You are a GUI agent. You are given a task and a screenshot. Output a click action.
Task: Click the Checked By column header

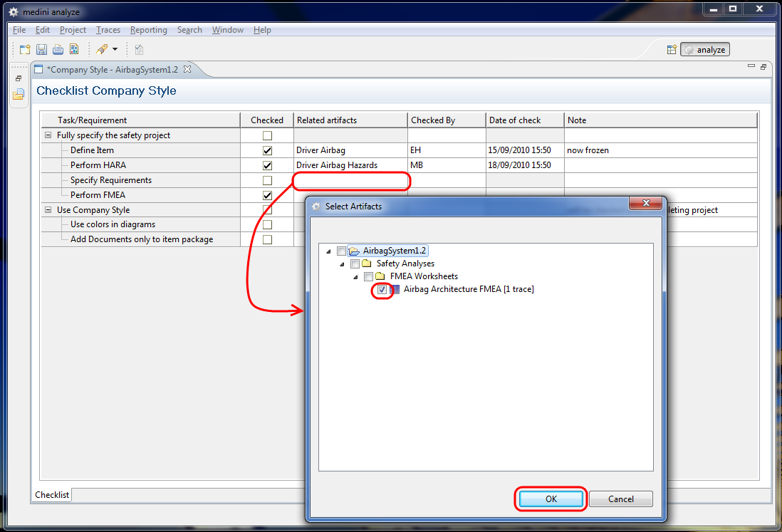[447, 120]
